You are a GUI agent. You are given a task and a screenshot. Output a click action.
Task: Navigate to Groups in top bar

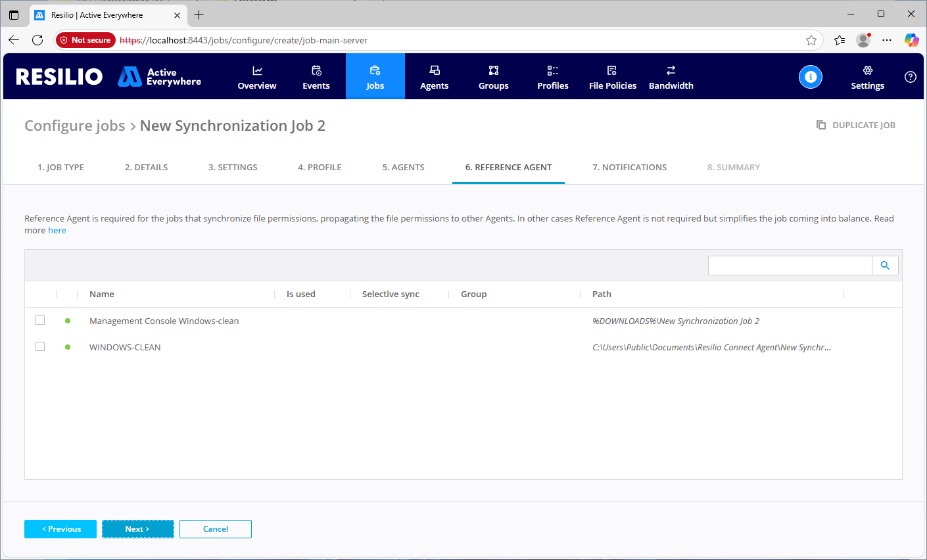(x=493, y=77)
